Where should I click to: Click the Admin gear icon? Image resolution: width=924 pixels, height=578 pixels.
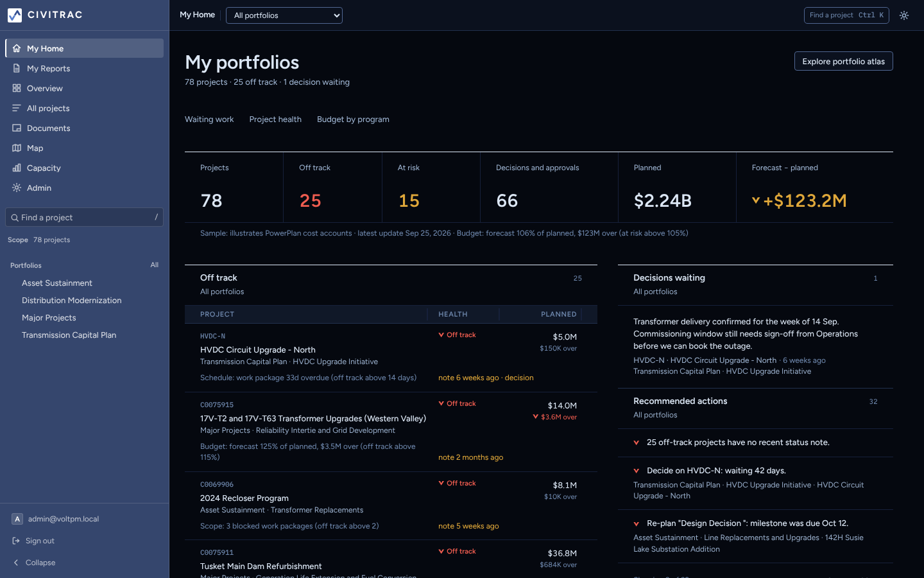coord(17,188)
